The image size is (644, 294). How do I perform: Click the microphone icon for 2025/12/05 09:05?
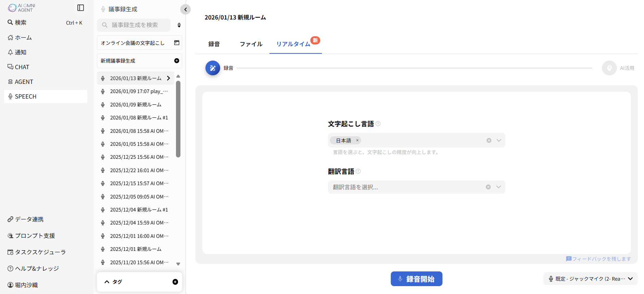(x=103, y=196)
